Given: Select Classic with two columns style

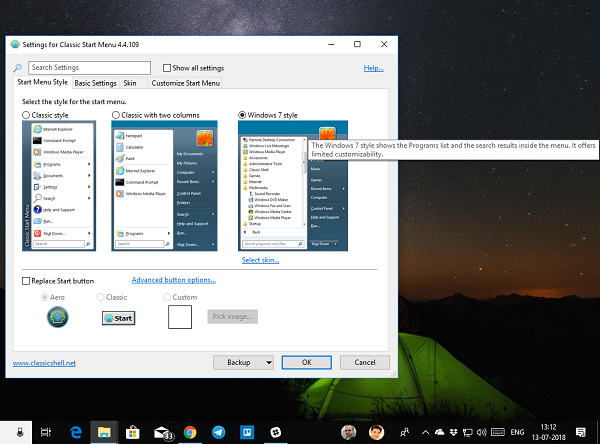Looking at the screenshot, I should 116,115.
